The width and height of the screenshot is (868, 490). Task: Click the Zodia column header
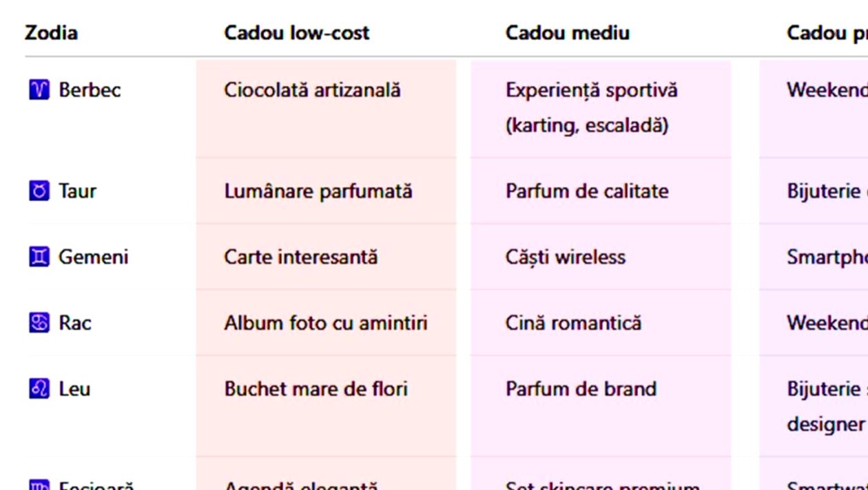(x=51, y=33)
